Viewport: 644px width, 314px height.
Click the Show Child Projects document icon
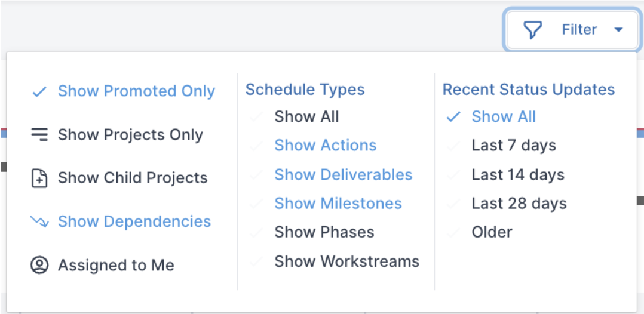pos(39,178)
